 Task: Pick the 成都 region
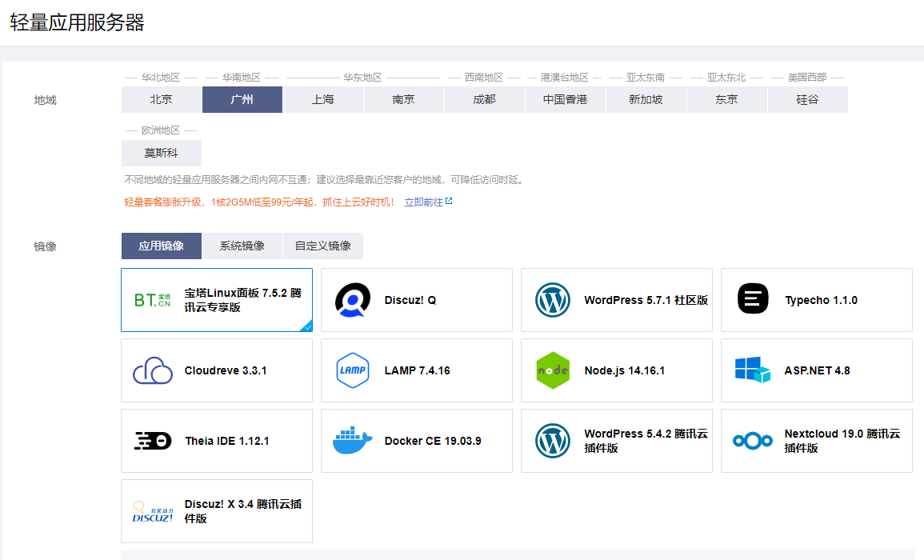point(484,100)
